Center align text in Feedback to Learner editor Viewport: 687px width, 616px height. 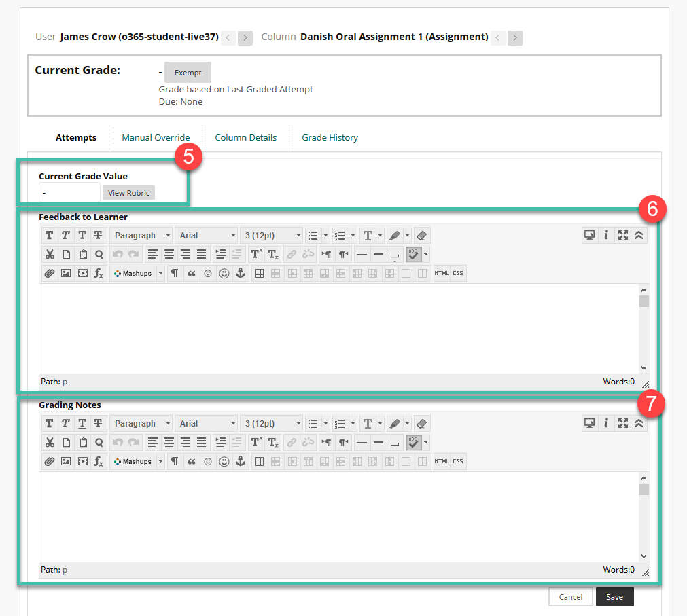(x=169, y=255)
